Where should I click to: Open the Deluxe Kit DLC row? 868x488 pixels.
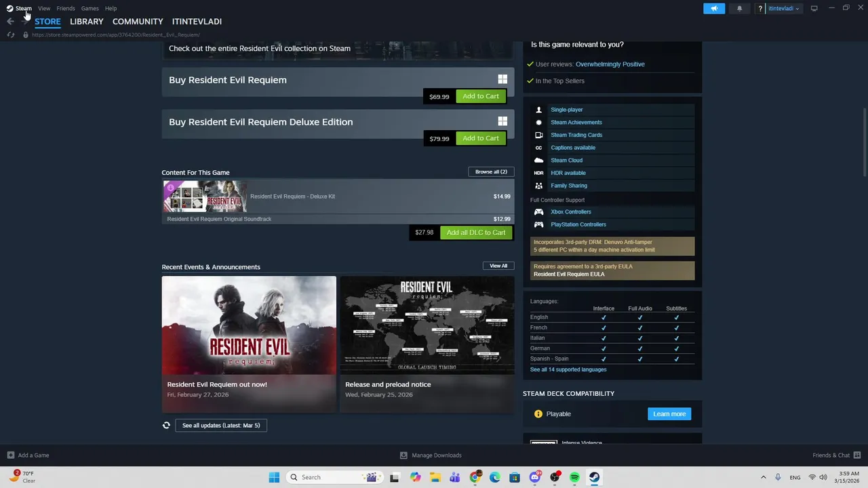338,197
